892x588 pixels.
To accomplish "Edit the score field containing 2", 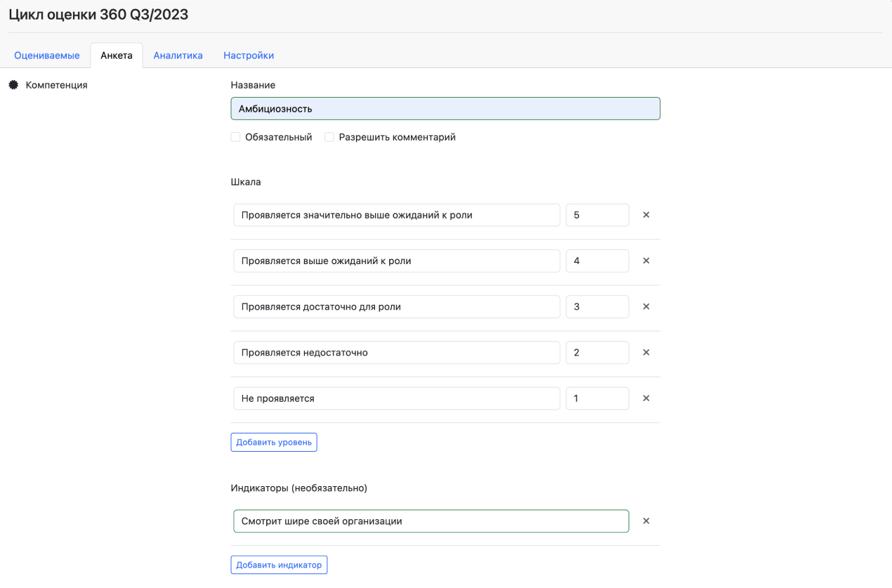I will pyautogui.click(x=598, y=353).
